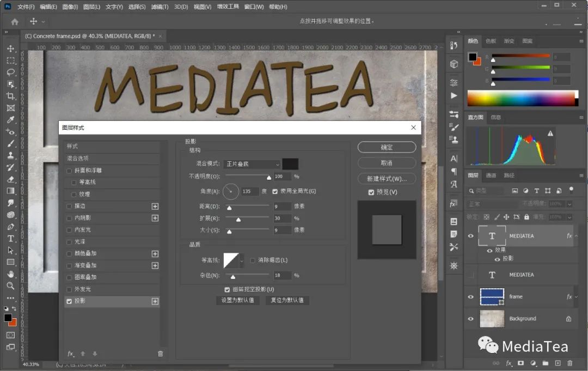Image resolution: width=588 pixels, height=371 pixels.
Task: Select the Crop tool
Action: point(10,96)
